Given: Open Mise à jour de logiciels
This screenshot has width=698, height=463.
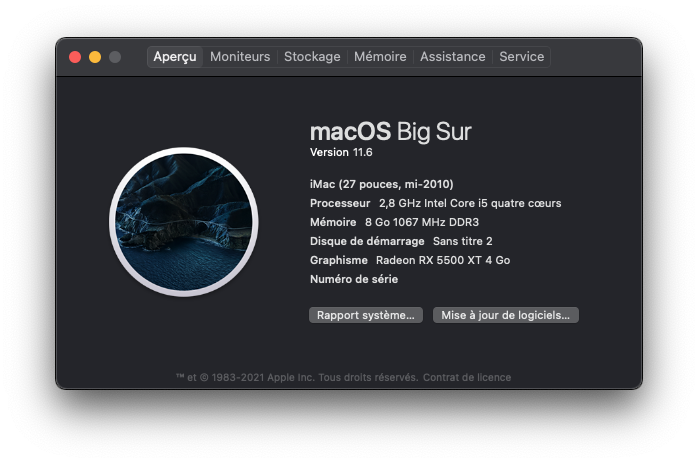Looking at the screenshot, I should (x=506, y=315).
